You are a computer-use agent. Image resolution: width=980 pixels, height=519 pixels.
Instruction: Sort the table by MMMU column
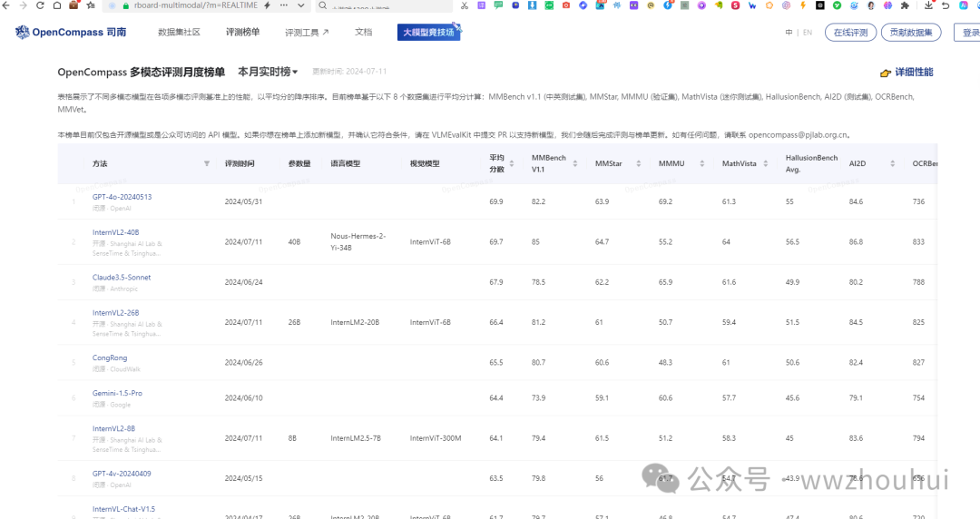pyautogui.click(x=701, y=164)
